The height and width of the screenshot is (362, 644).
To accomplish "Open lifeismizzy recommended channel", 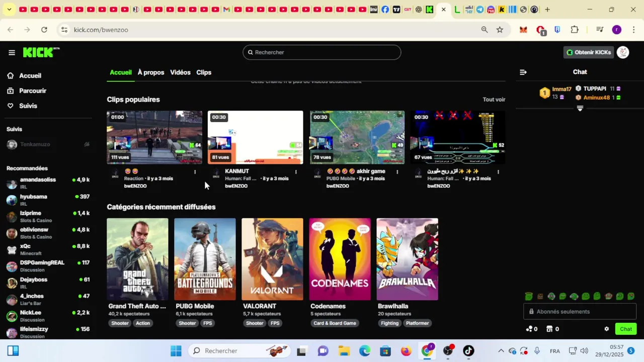I will (48, 332).
